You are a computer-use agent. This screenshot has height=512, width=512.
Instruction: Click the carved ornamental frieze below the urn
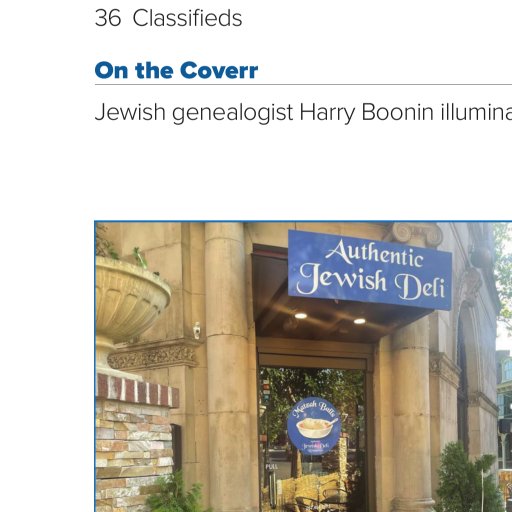tap(153, 357)
